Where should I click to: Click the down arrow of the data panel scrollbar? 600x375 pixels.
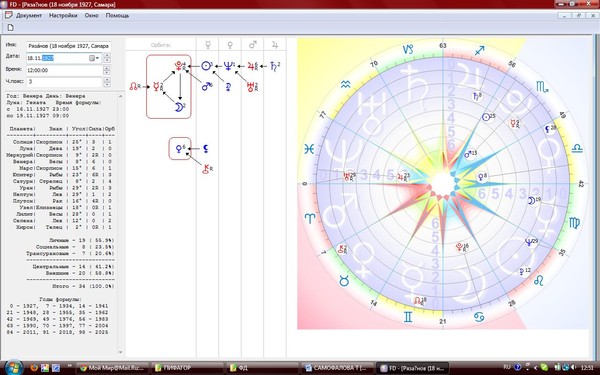tap(121, 352)
